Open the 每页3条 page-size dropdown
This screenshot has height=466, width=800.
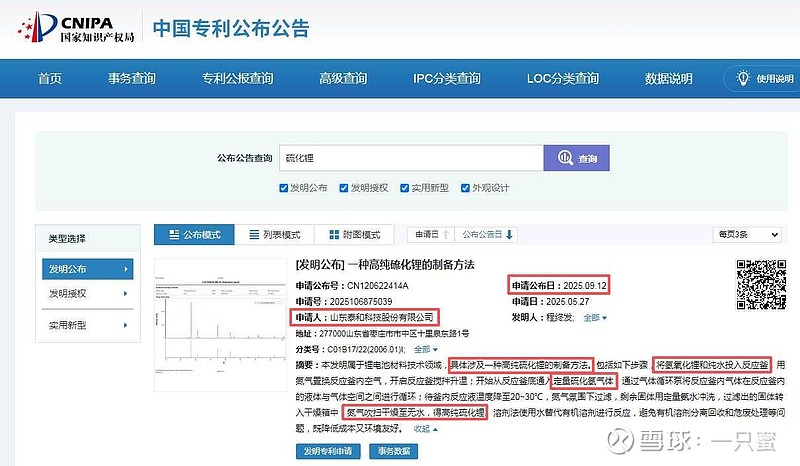click(x=747, y=234)
